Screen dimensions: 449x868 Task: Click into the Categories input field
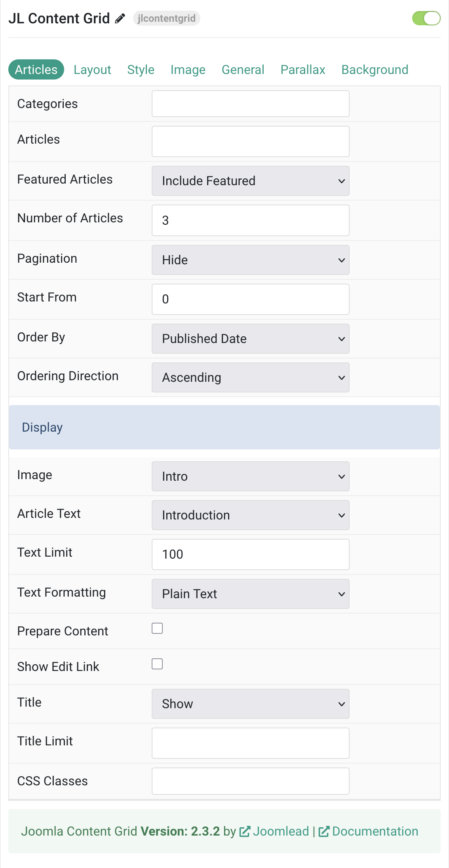click(251, 104)
